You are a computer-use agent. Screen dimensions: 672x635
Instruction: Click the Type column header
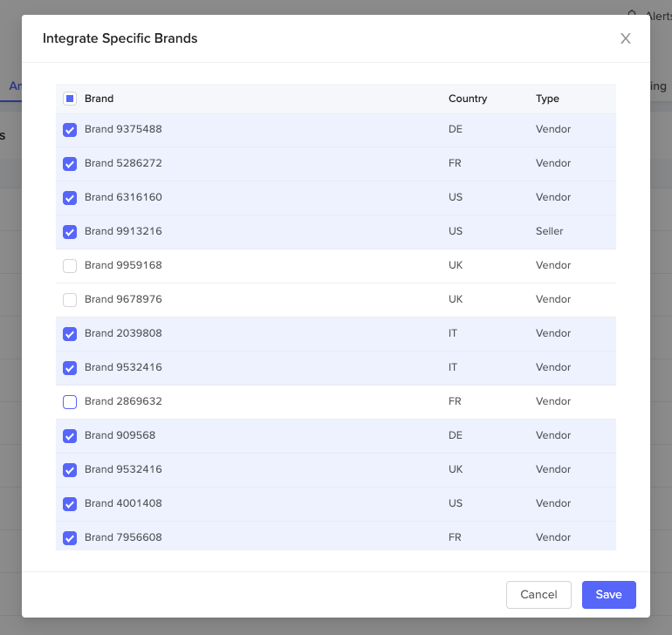click(x=547, y=99)
